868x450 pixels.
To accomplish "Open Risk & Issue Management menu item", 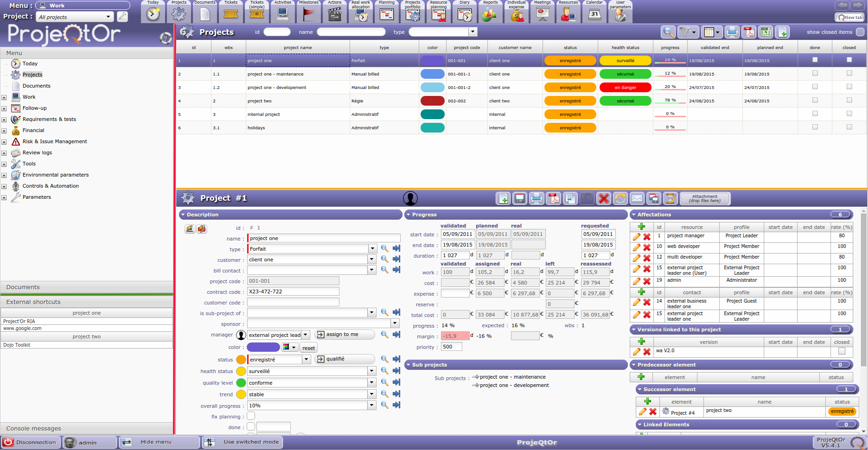I will 55,141.
